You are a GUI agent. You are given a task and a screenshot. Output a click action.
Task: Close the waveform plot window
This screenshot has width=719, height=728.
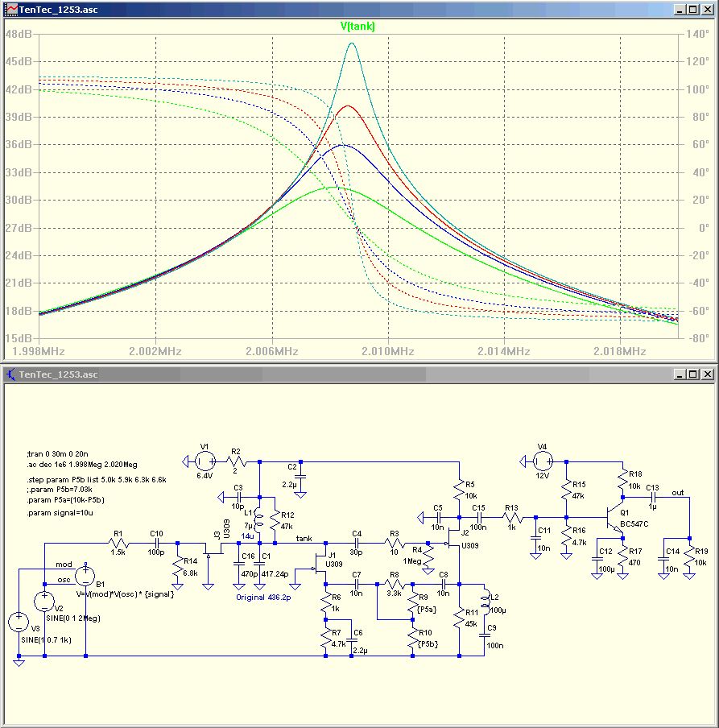click(x=708, y=10)
